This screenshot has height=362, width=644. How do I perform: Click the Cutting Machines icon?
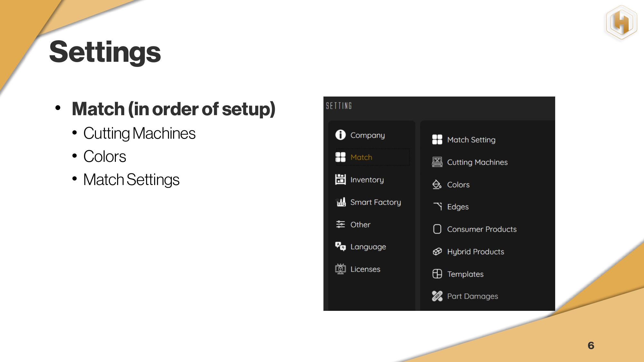point(437,162)
